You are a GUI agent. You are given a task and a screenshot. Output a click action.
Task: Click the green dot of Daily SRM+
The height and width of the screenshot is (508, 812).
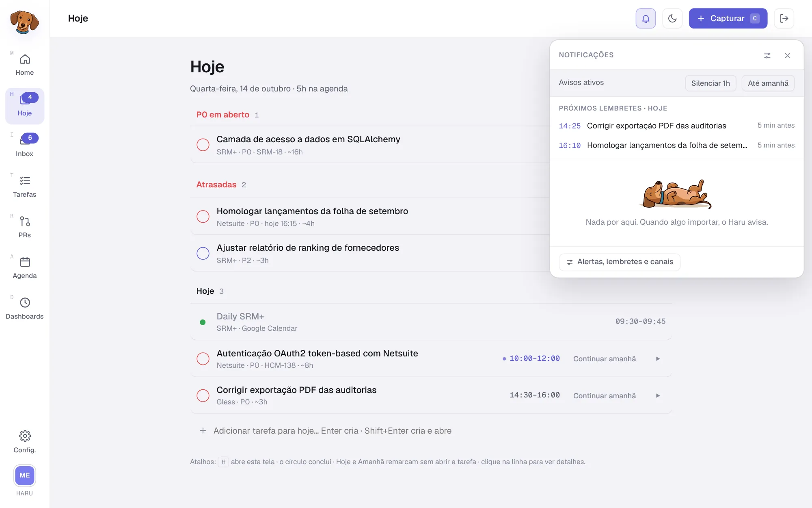tap(203, 322)
